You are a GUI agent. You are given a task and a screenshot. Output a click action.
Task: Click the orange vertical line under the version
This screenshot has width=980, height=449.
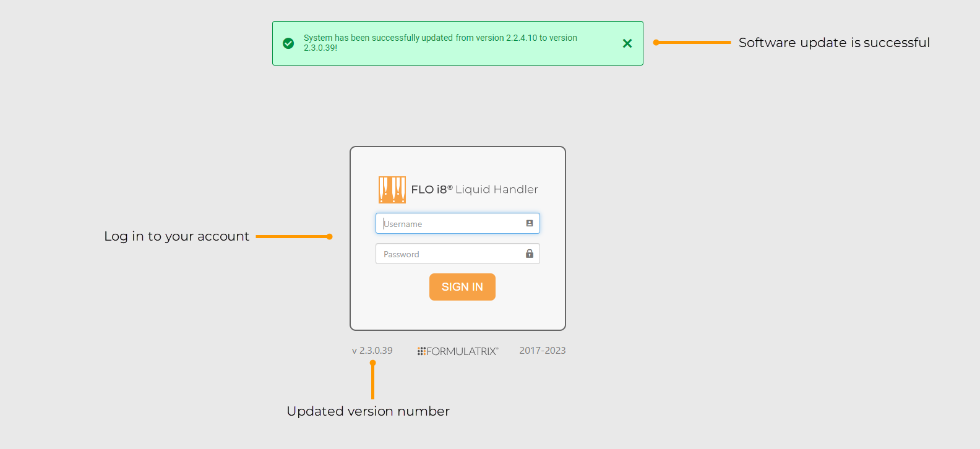(x=372, y=381)
